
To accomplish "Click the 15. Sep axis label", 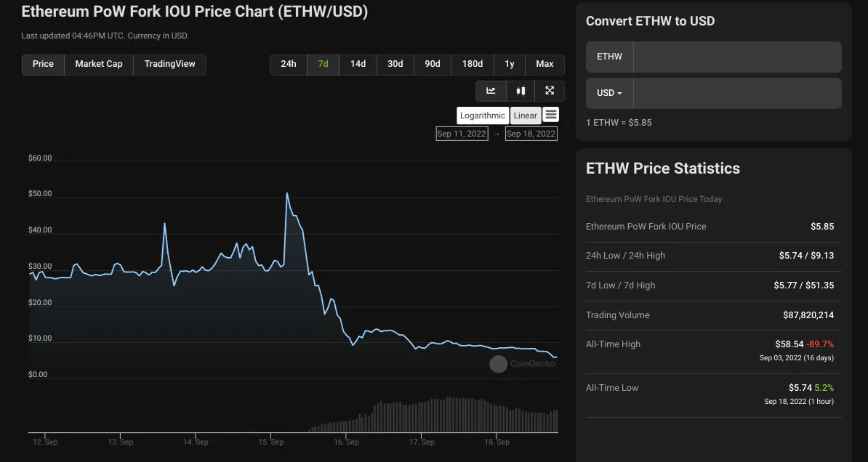I will click(270, 442).
